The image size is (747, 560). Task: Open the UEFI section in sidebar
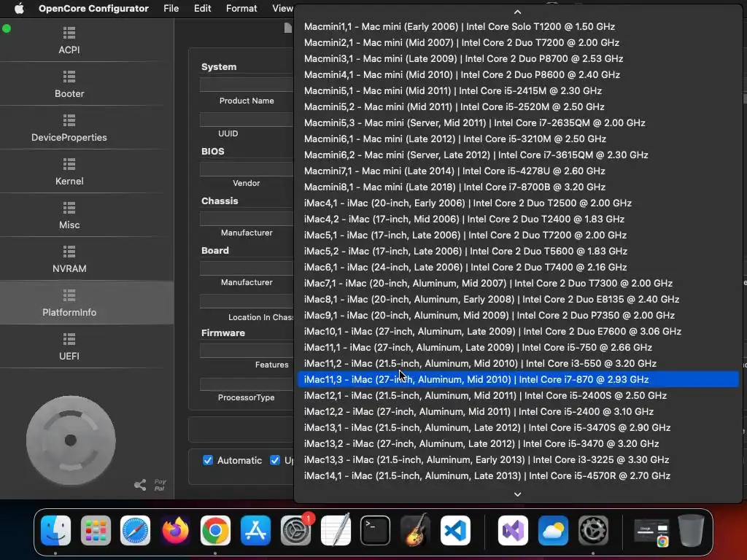[x=69, y=346]
